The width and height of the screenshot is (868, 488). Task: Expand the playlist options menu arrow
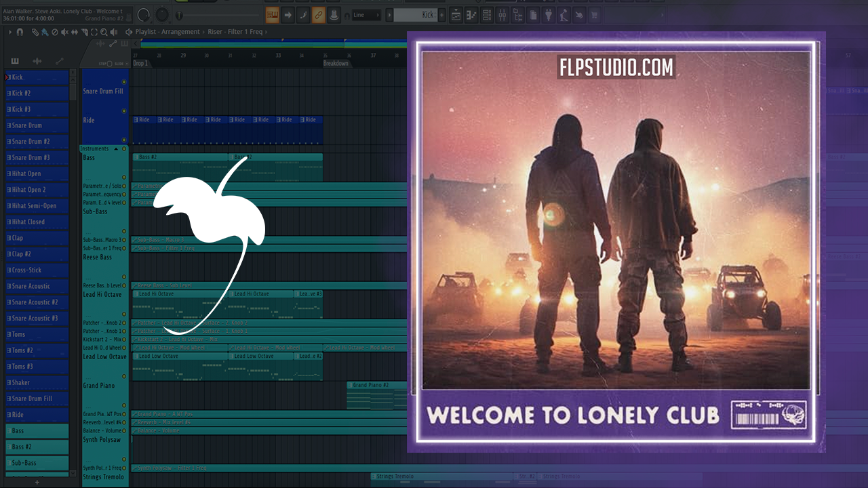pos(10,32)
